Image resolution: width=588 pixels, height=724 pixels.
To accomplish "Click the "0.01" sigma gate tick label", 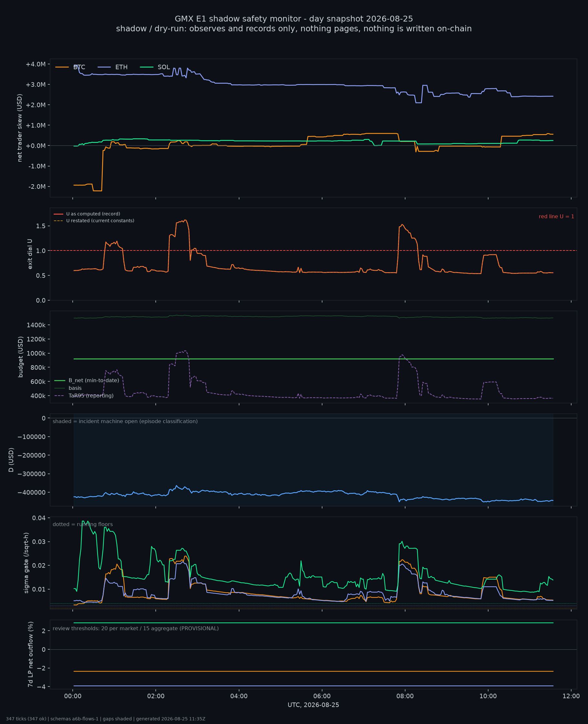I will [39, 590].
